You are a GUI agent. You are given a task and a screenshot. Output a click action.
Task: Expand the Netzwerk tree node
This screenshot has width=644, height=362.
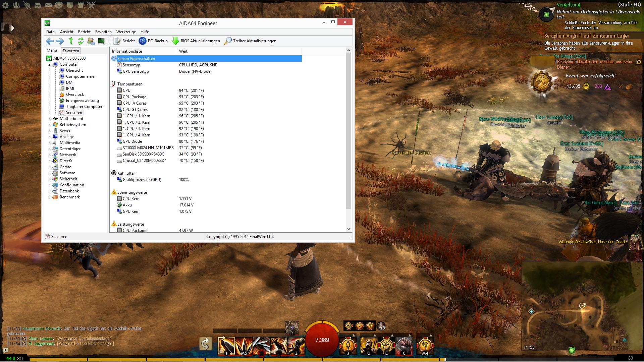click(x=50, y=155)
